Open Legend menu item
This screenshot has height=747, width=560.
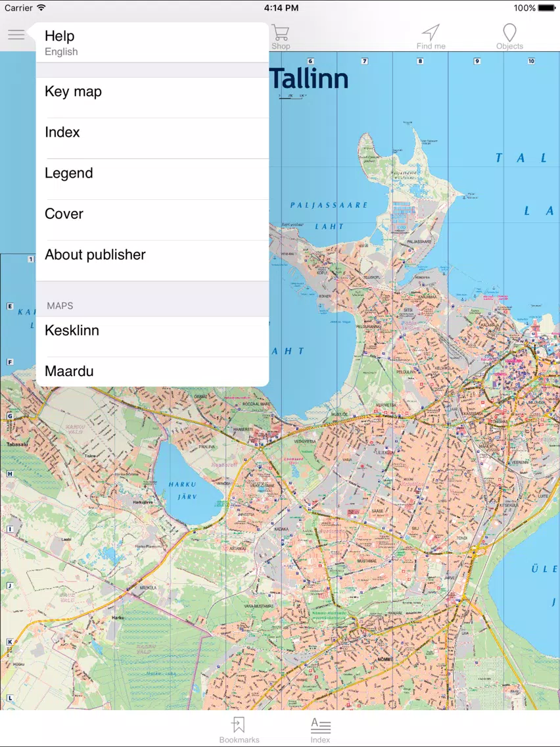(x=152, y=179)
